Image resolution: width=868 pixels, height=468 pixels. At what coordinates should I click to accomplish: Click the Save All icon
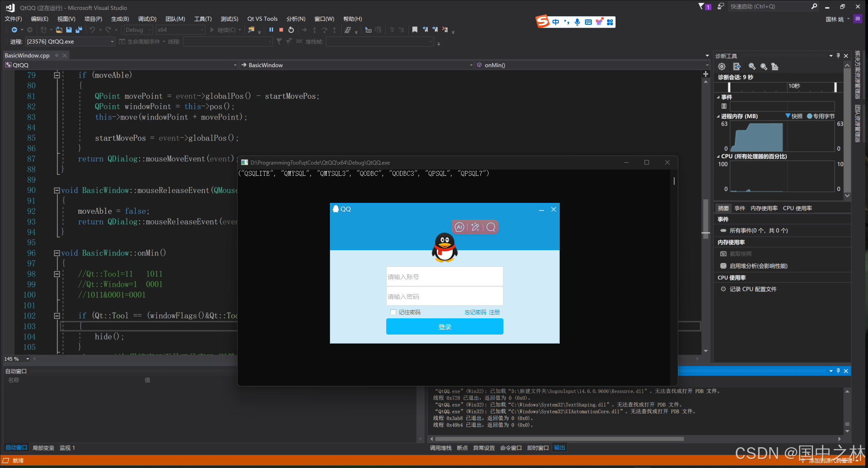click(x=79, y=30)
